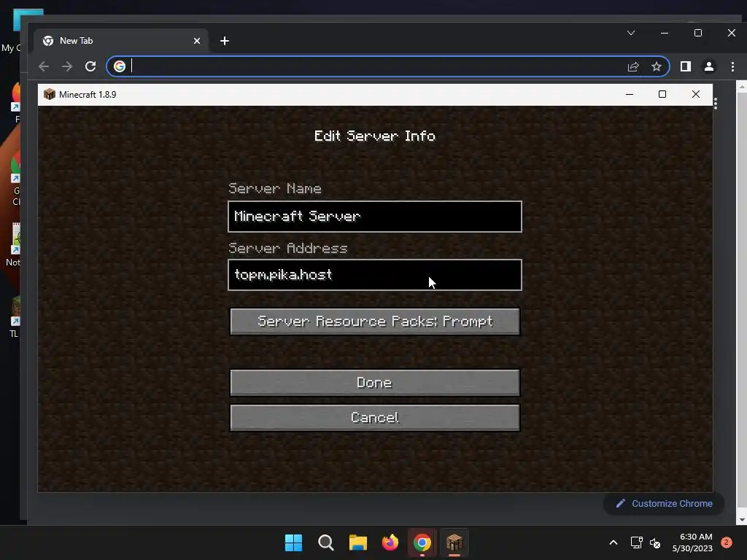Close the New Tab tab
This screenshot has height=560, width=747.
point(197,41)
